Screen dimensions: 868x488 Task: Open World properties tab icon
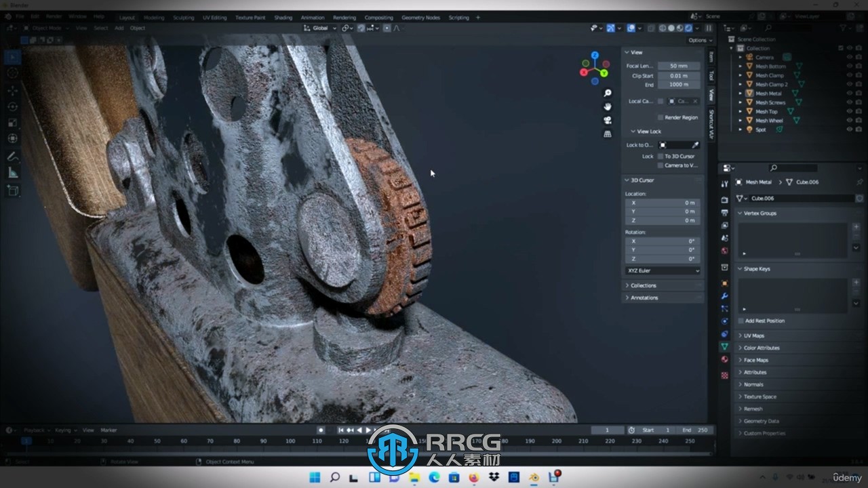(x=724, y=251)
